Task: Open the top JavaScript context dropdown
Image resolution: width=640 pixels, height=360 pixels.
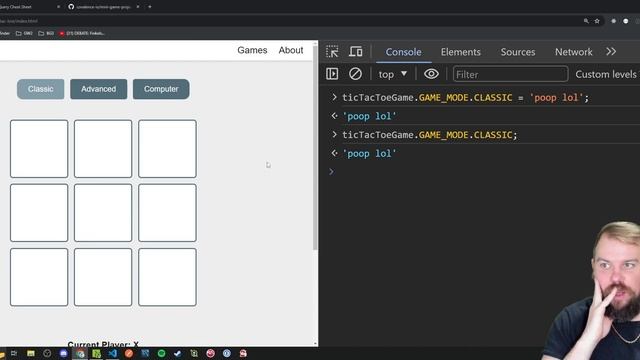Action: coord(393,74)
